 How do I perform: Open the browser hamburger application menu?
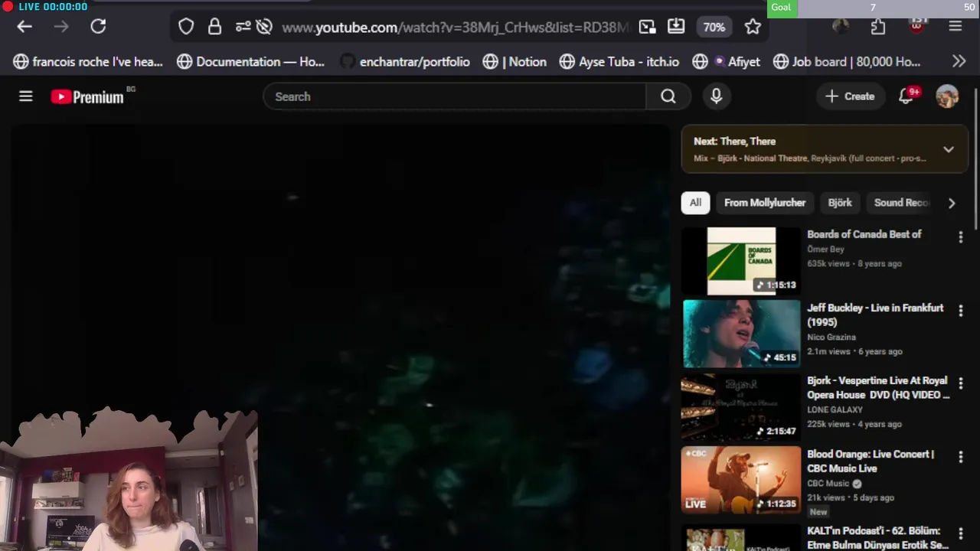[955, 27]
